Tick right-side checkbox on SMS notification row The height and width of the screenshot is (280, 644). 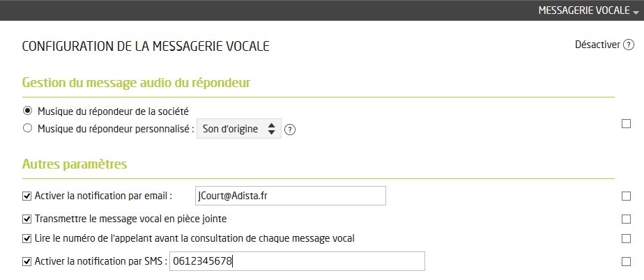(x=626, y=262)
